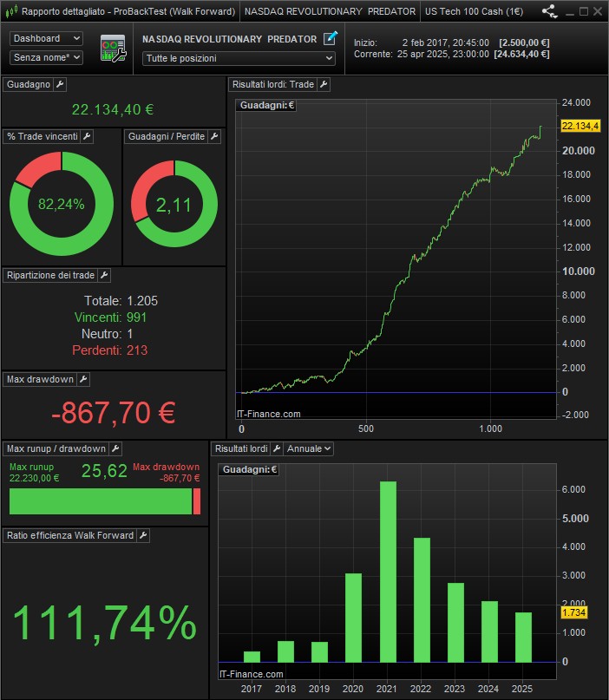
Task: Open the Senza nome* dropdown
Action: tap(46, 57)
